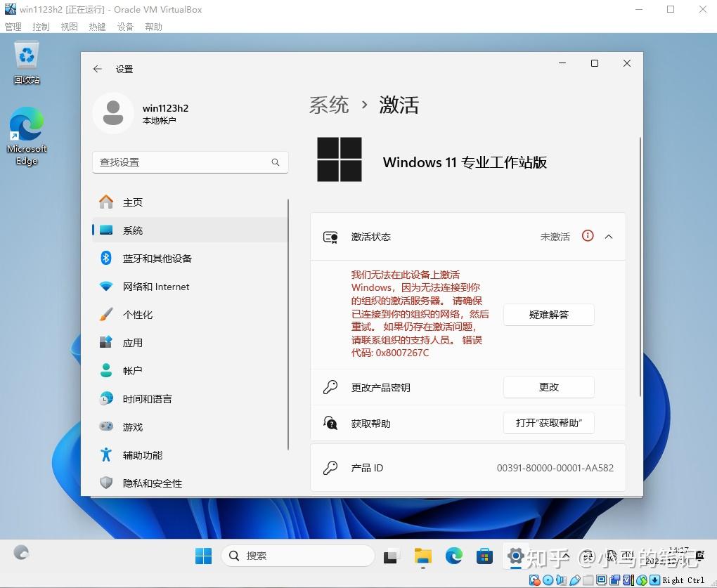Click the 更改 product key button
This screenshot has width=717, height=588.
[x=548, y=387]
